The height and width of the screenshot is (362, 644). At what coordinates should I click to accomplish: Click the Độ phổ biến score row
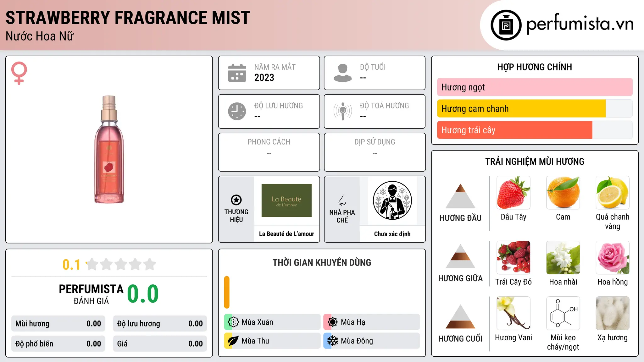click(x=58, y=344)
